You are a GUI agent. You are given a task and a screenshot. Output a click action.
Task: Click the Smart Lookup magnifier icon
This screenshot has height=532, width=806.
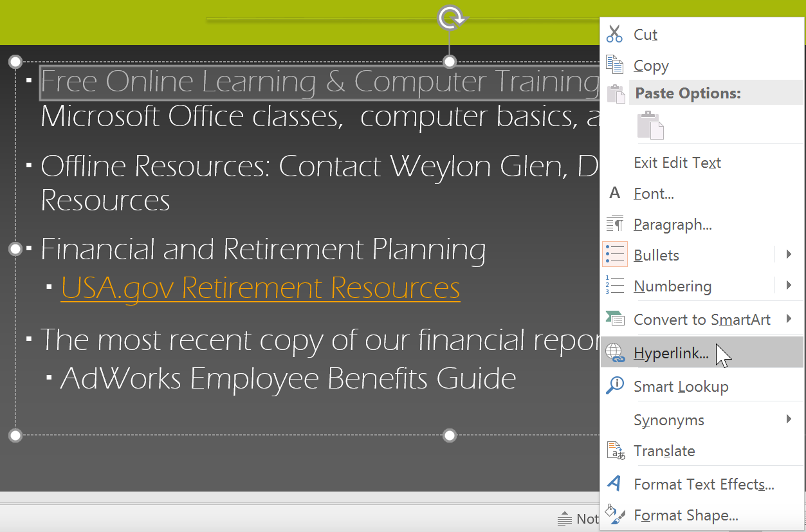click(x=615, y=386)
